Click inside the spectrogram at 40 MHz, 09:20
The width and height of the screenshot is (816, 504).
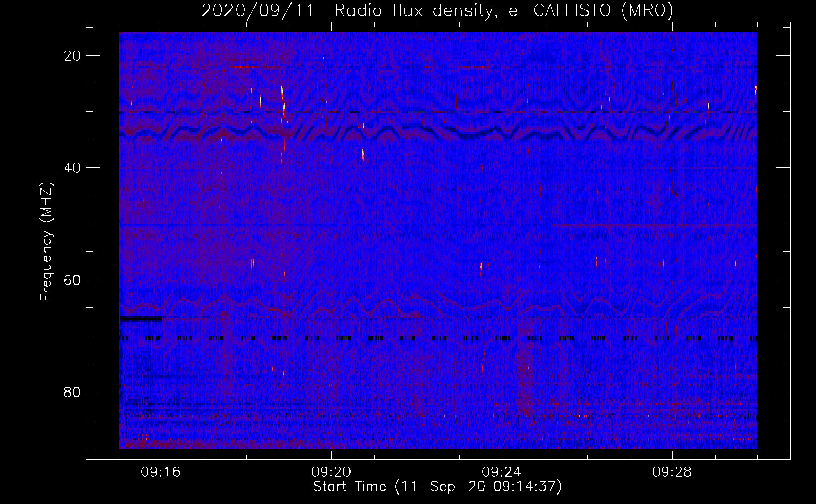pyautogui.click(x=331, y=167)
